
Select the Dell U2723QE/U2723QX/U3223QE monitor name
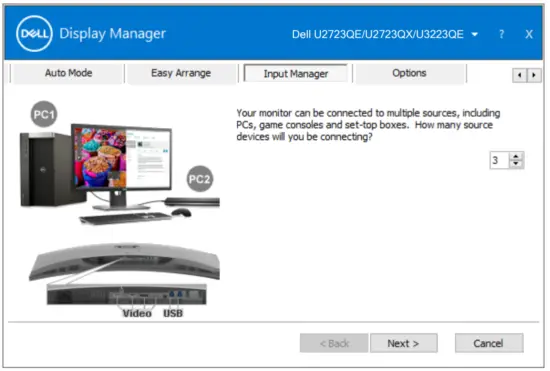pyautogui.click(x=377, y=34)
